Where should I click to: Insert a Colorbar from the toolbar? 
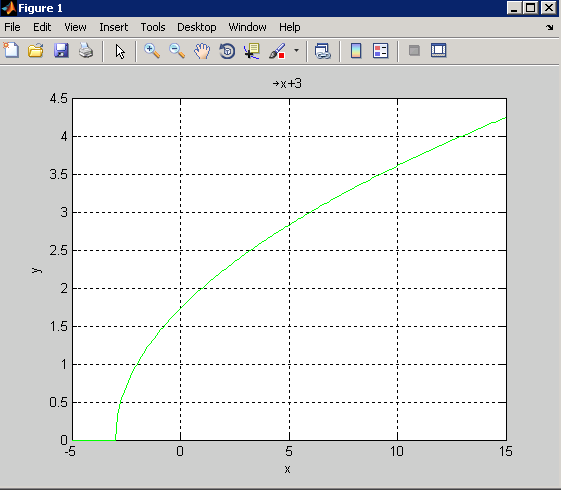click(356, 50)
